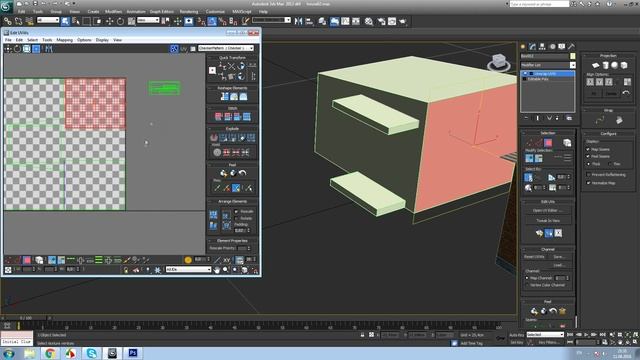Click the Save button in Channel rollout
Image resolution: width=640 pixels, height=360 pixels.
tap(559, 257)
